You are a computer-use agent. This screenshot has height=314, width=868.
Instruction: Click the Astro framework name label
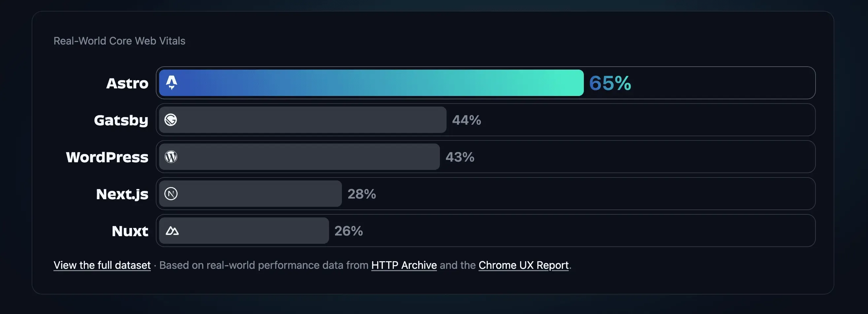[x=127, y=83]
